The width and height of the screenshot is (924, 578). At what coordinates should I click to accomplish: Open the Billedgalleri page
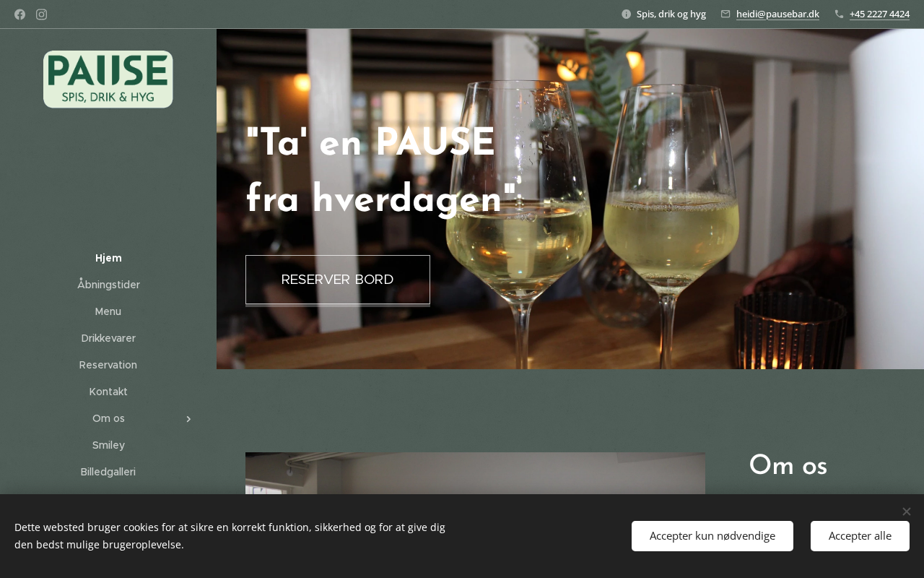108,472
